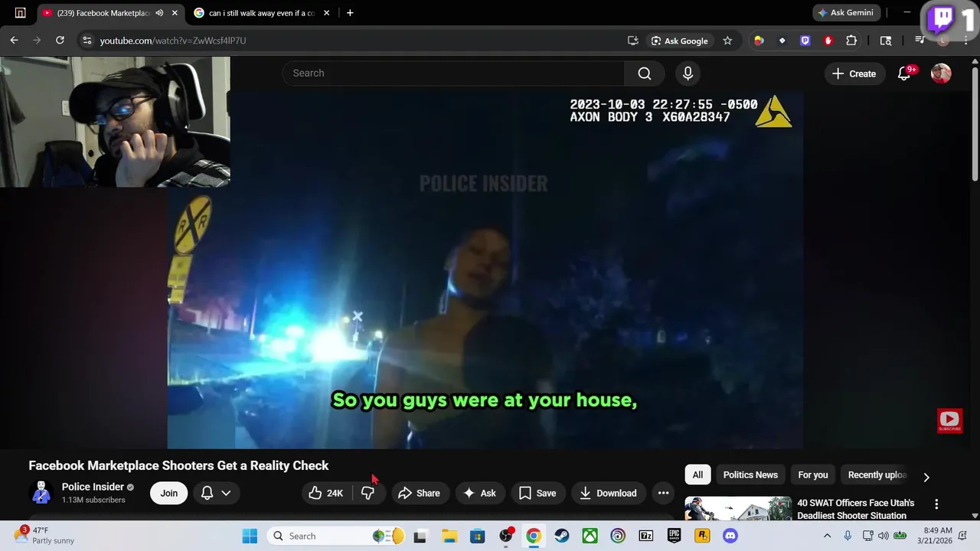Click the YouTube search magnifier button
The height and width of the screenshot is (551, 980).
pos(645,73)
